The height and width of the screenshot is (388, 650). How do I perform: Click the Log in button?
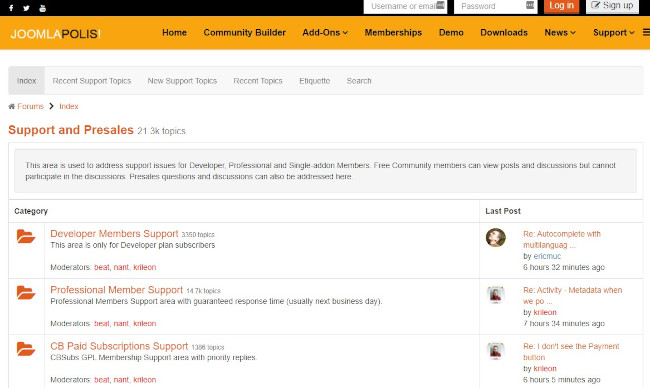point(561,6)
